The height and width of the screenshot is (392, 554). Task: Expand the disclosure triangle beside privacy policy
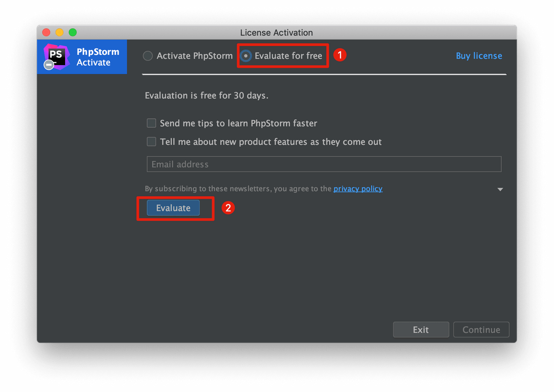pos(500,189)
